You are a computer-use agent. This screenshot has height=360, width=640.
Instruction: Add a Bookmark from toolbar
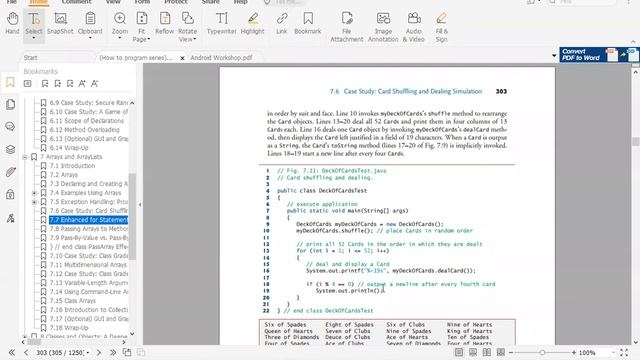[308, 23]
